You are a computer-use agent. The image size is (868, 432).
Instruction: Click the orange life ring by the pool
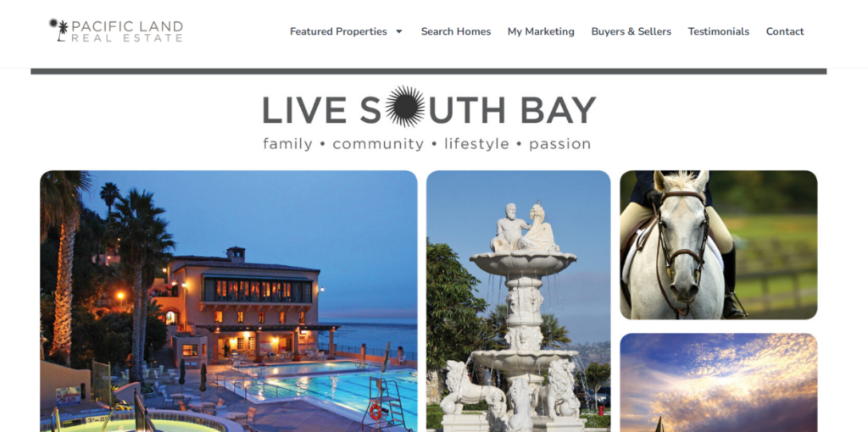pos(376,411)
